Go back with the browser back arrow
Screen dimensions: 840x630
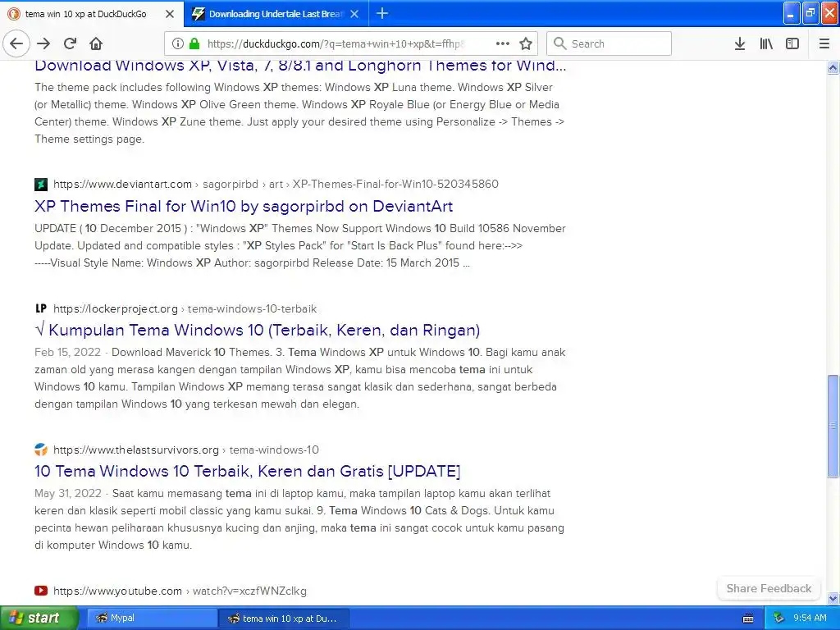pyautogui.click(x=16, y=44)
